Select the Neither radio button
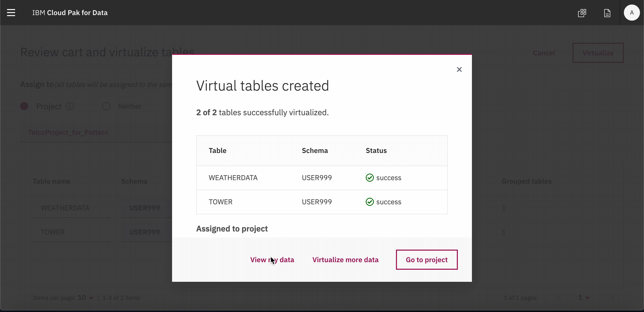This screenshot has height=312, width=644. click(x=106, y=106)
